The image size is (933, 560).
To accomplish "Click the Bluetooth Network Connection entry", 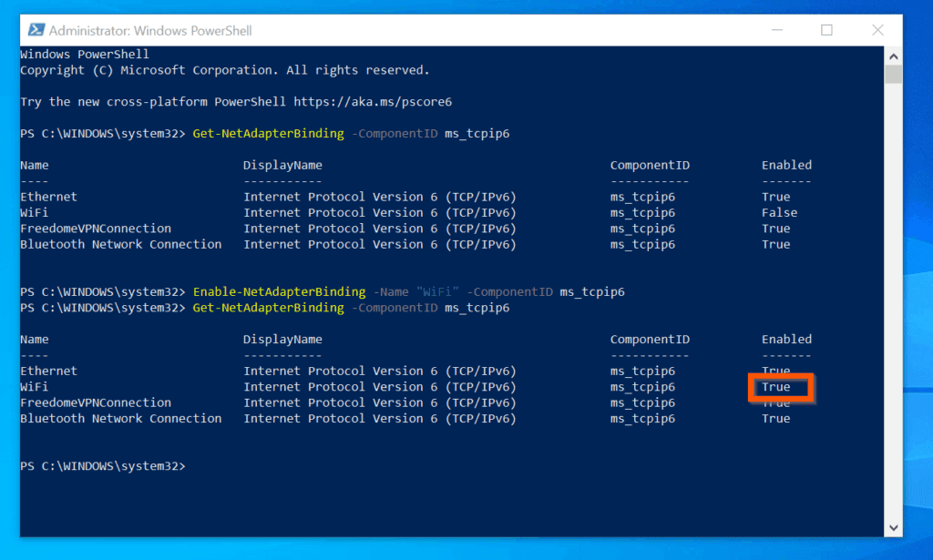I will 121,244.
